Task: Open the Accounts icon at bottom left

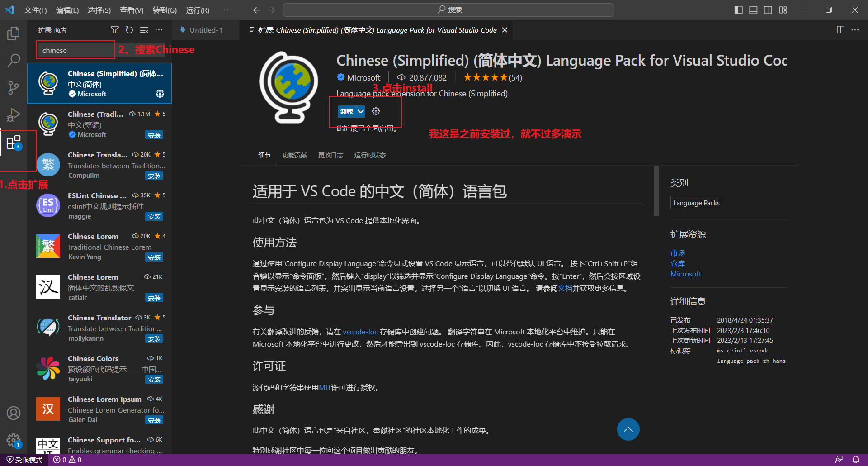Action: [14, 413]
